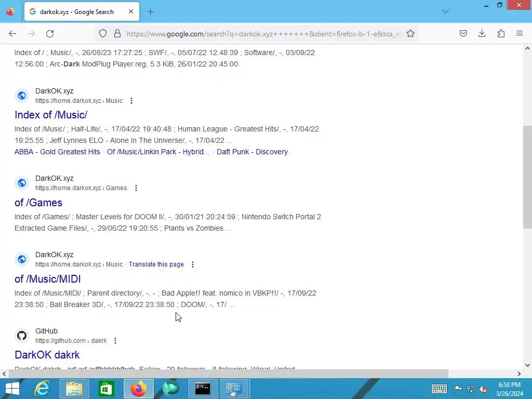Open Command Prompt from taskbar

203,389
